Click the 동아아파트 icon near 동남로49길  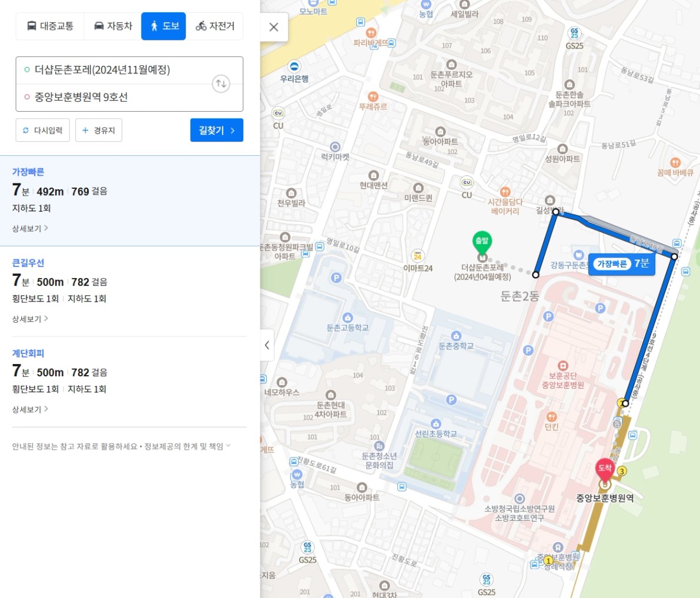click(x=441, y=131)
